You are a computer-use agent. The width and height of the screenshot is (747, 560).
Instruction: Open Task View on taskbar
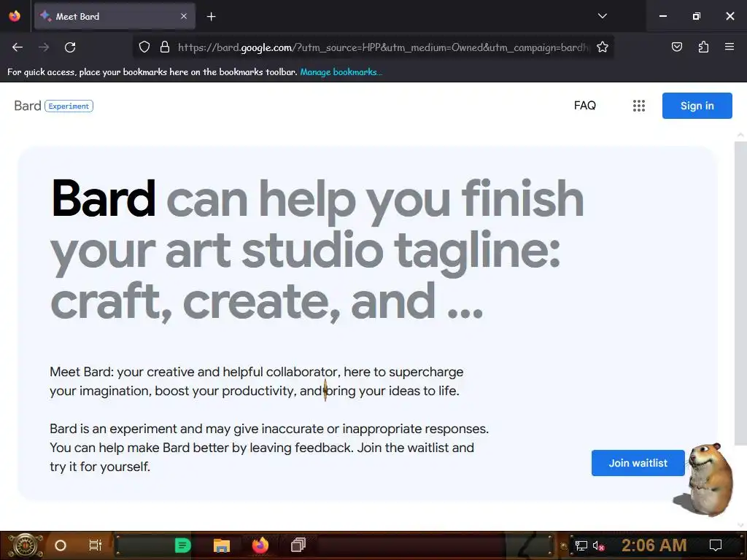pos(96,545)
